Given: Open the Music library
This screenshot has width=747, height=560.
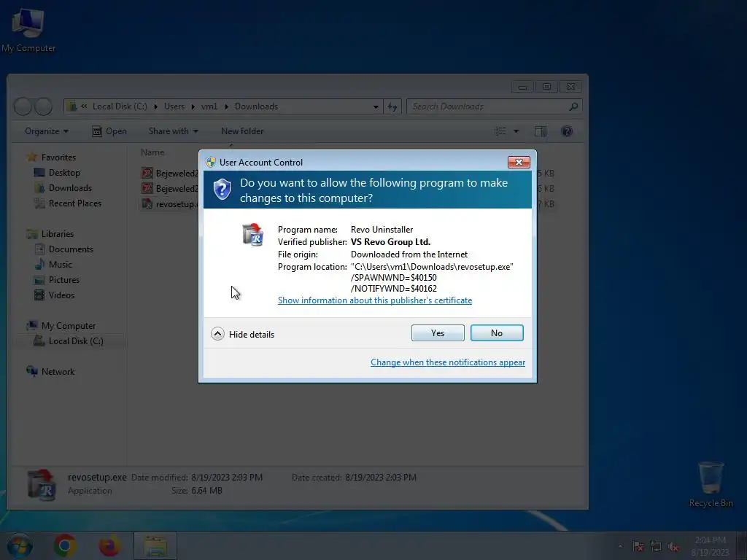Looking at the screenshot, I should pos(60,264).
